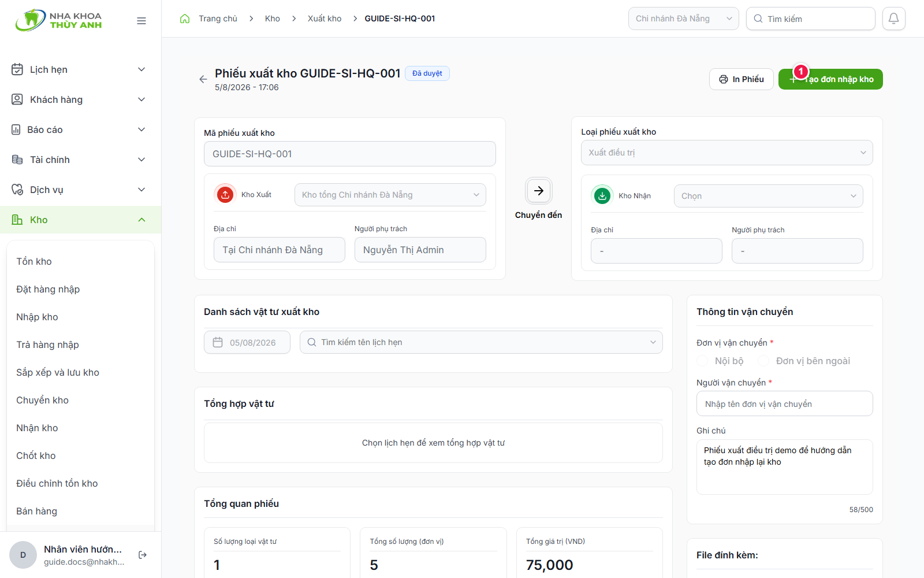Viewport: 924px width, 578px height.
Task: Click the Dịch vụ tooth icon
Action: (x=17, y=190)
